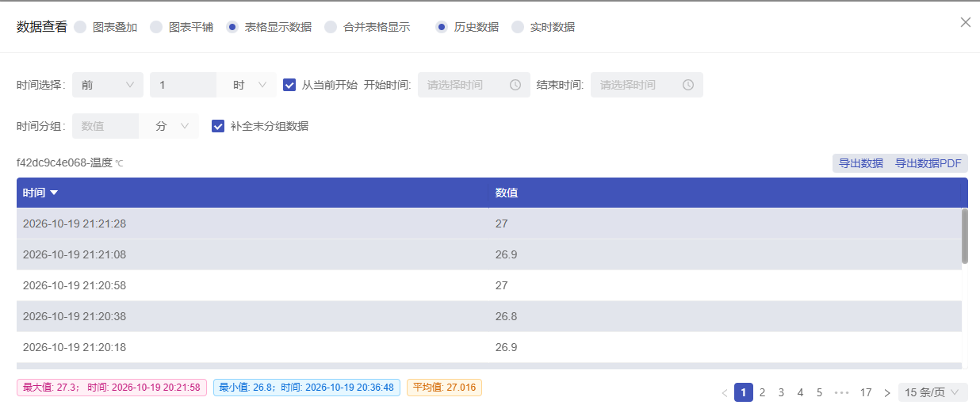
Task: Click the 最小值 26.8 statistic tag
Action: click(307, 388)
